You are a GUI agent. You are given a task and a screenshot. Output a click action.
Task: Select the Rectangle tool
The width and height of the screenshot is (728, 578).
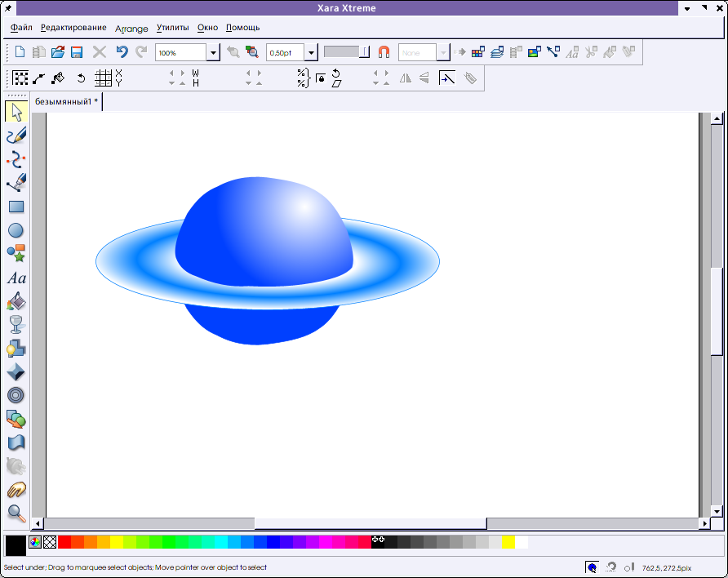(16, 207)
